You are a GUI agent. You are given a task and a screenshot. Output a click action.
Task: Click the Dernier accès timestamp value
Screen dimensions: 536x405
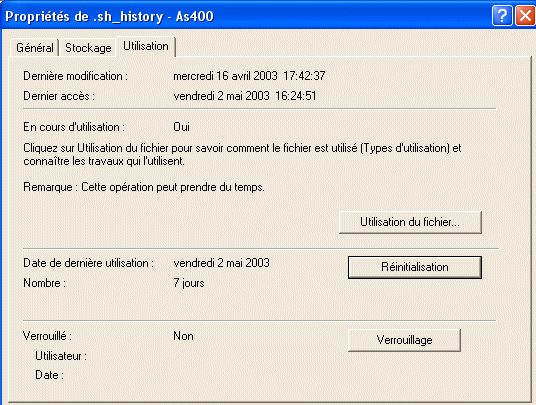pos(245,96)
